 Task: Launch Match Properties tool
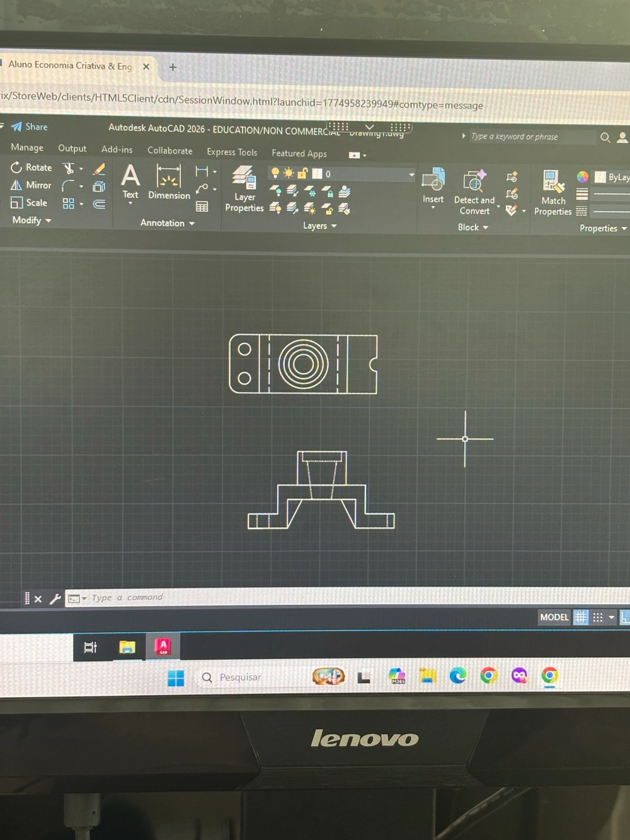(553, 192)
